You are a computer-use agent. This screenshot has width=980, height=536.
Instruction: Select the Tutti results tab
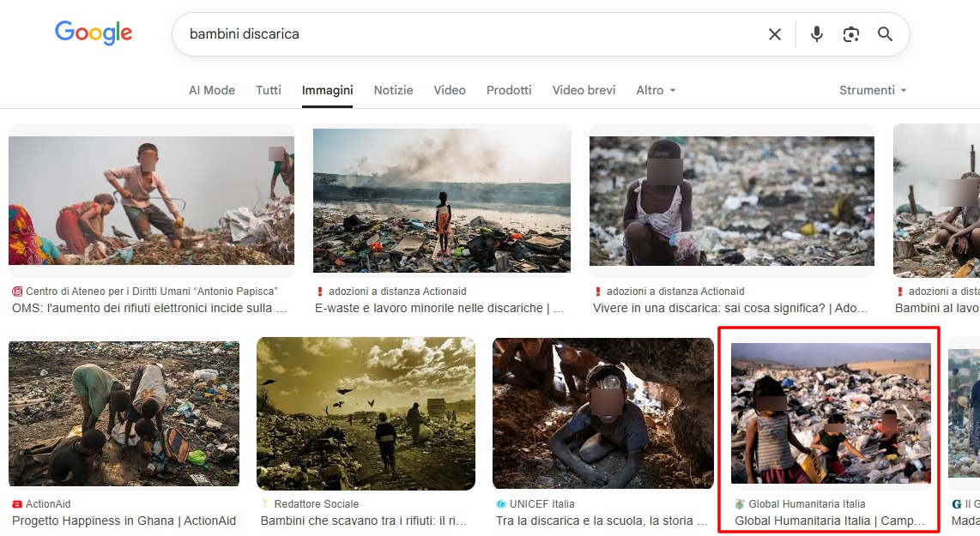coord(269,90)
